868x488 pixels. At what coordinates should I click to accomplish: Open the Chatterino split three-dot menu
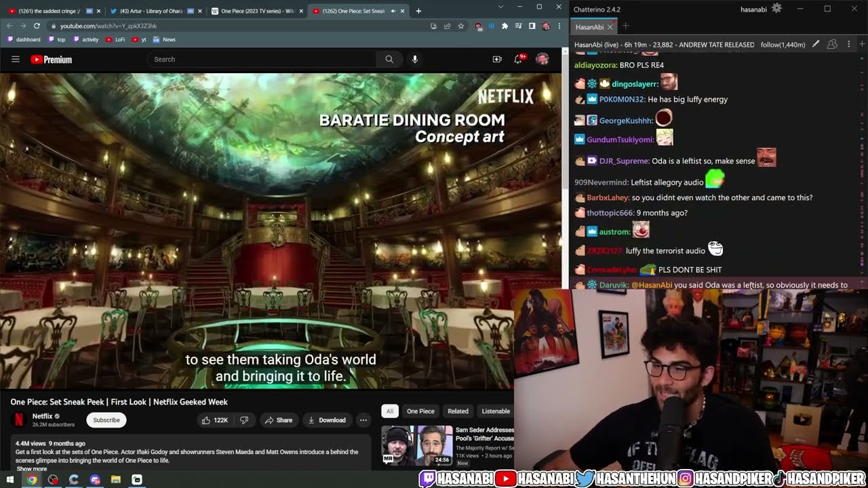click(848, 44)
